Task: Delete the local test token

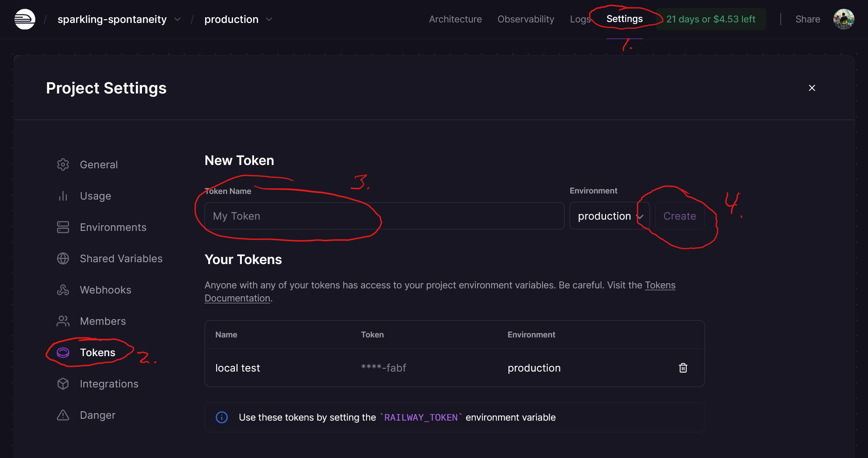Action: click(683, 368)
